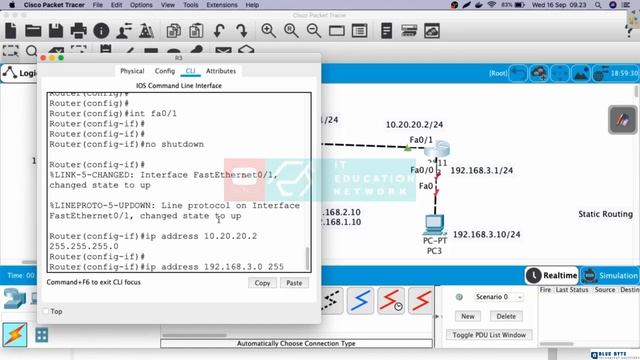Go back a level with the blue back arrow
Image resolution: width=640 pixels, height=360 pixels.
pos(518,73)
